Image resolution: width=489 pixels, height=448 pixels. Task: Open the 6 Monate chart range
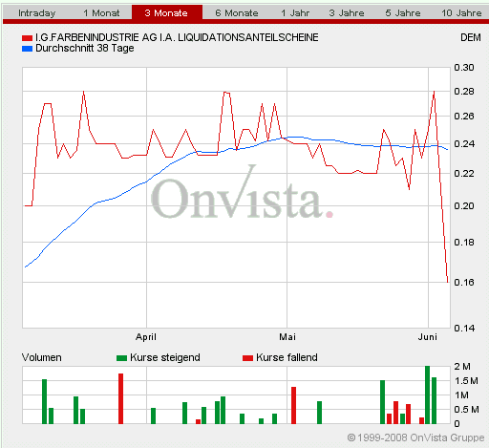pos(237,13)
